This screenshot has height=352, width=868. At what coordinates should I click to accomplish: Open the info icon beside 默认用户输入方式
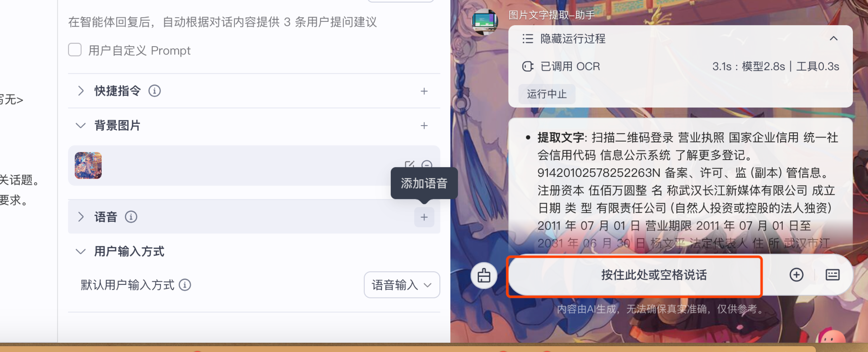point(185,285)
